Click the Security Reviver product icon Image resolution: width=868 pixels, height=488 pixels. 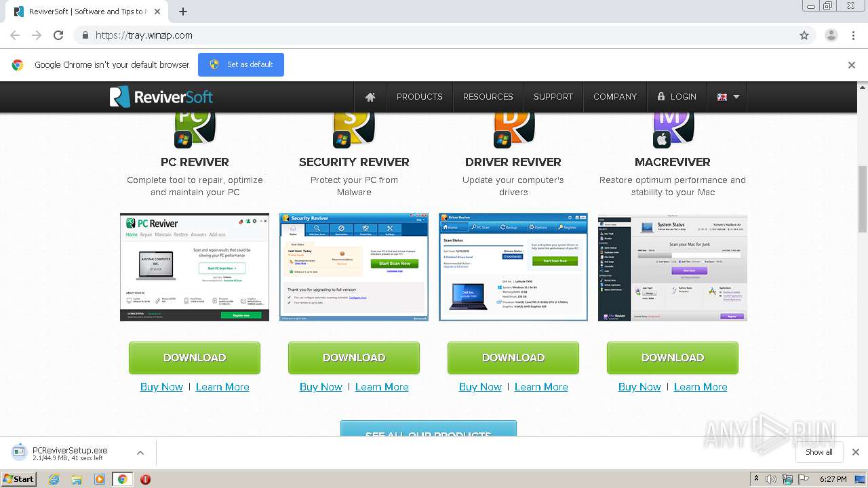point(354,129)
